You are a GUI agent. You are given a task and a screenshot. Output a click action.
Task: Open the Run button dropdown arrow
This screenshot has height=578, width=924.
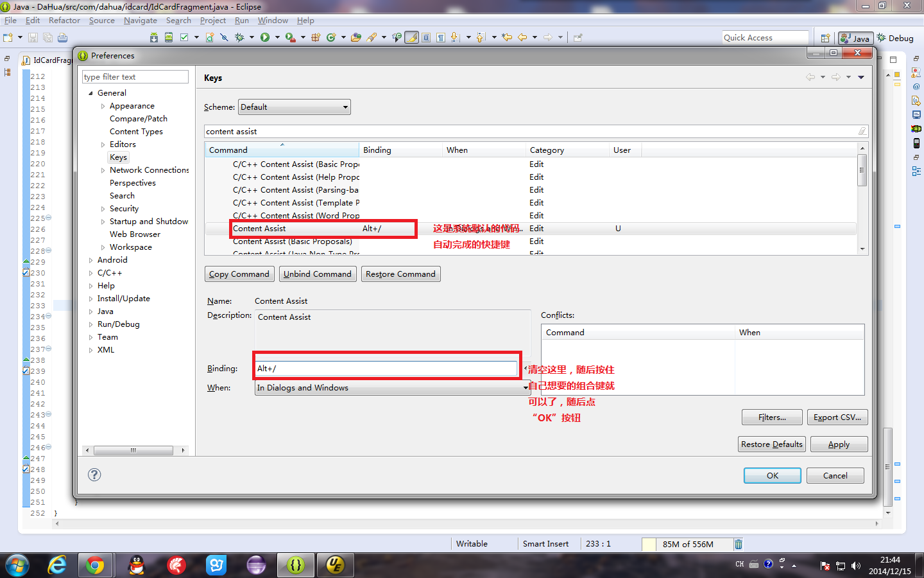277,37
